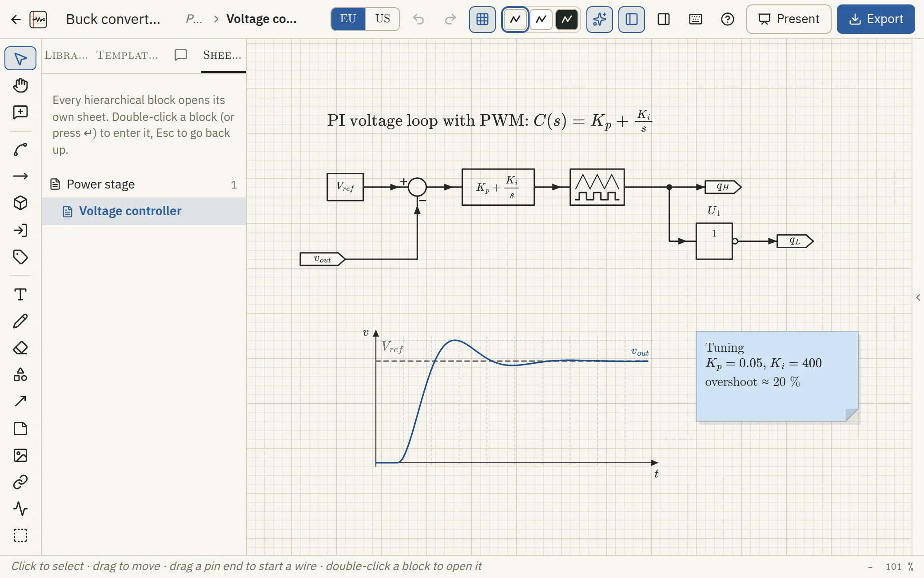Click the oscilloscope app logo
Image resolution: width=924 pixels, height=578 pixels.
point(38,19)
